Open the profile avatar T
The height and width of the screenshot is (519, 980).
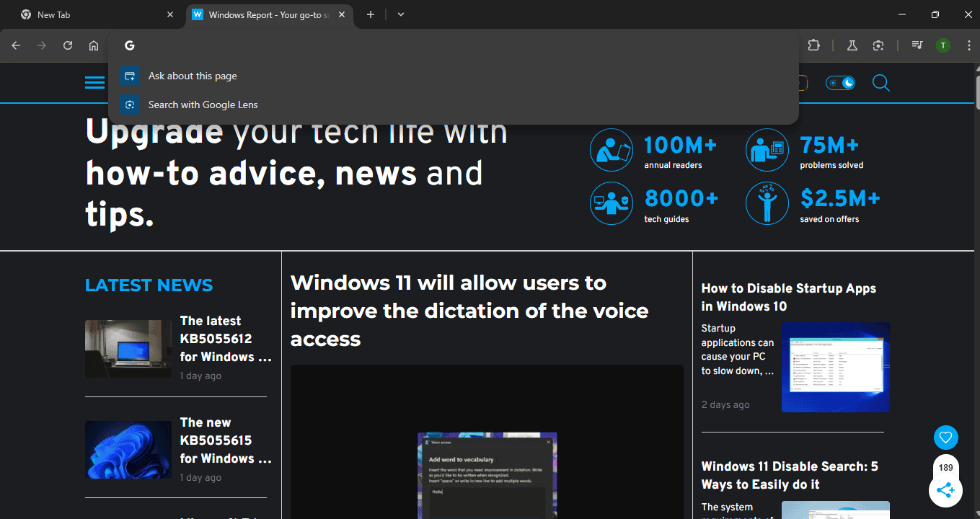pyautogui.click(x=943, y=45)
